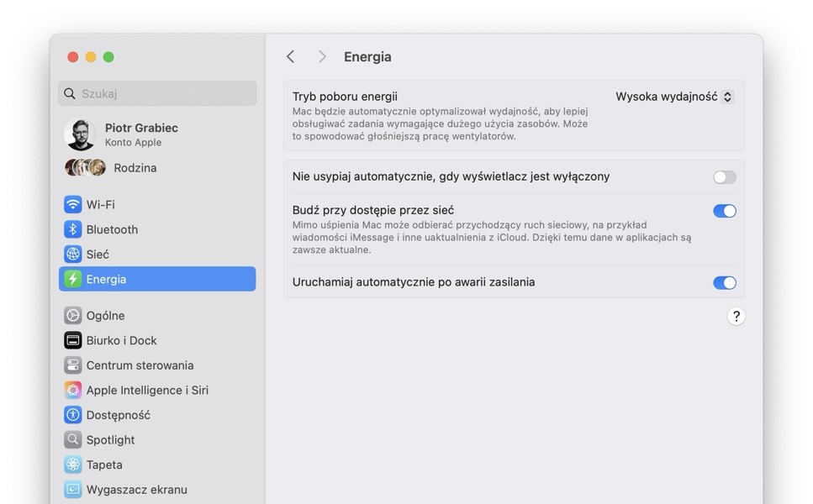Enable 'Nie usypiaj automatycznie' switch
Viewport: 813px width, 504px height.
pos(725,177)
